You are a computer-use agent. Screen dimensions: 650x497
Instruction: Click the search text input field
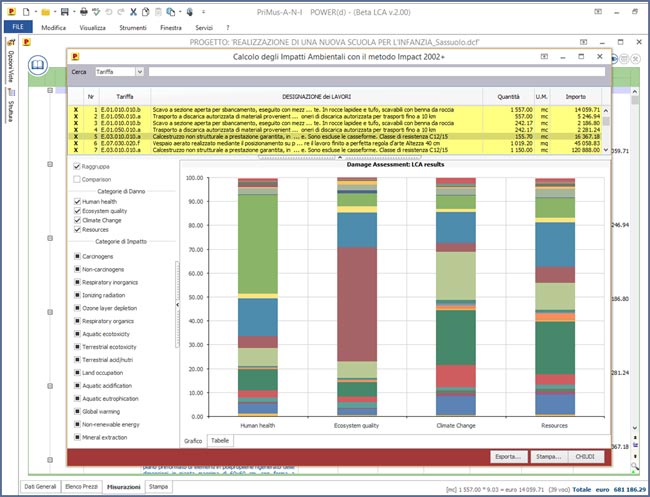tap(377, 72)
